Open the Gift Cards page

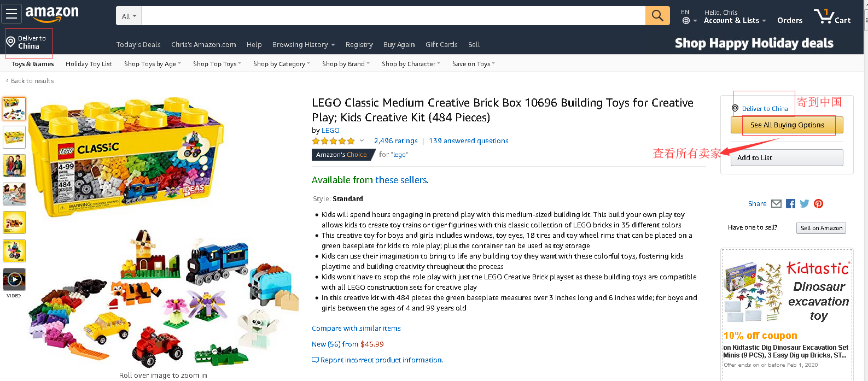(441, 45)
